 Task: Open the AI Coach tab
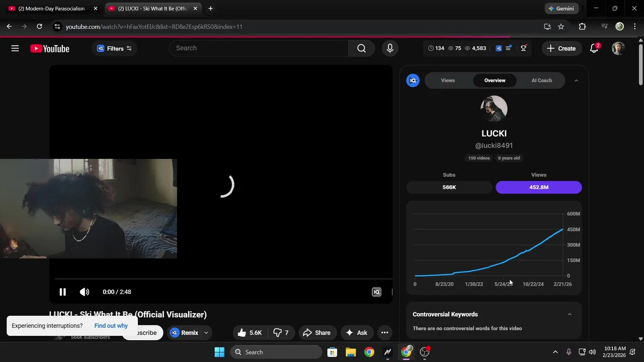tap(541, 80)
